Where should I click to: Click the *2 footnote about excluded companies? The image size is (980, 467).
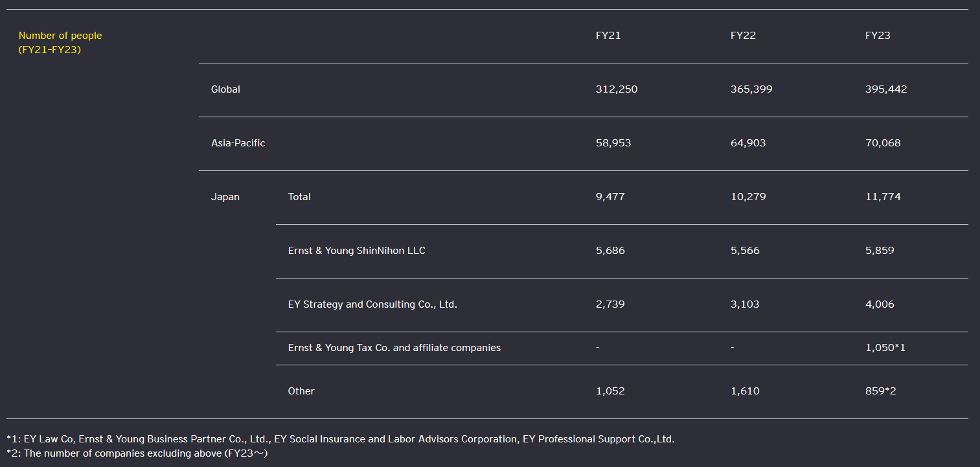coord(137,453)
